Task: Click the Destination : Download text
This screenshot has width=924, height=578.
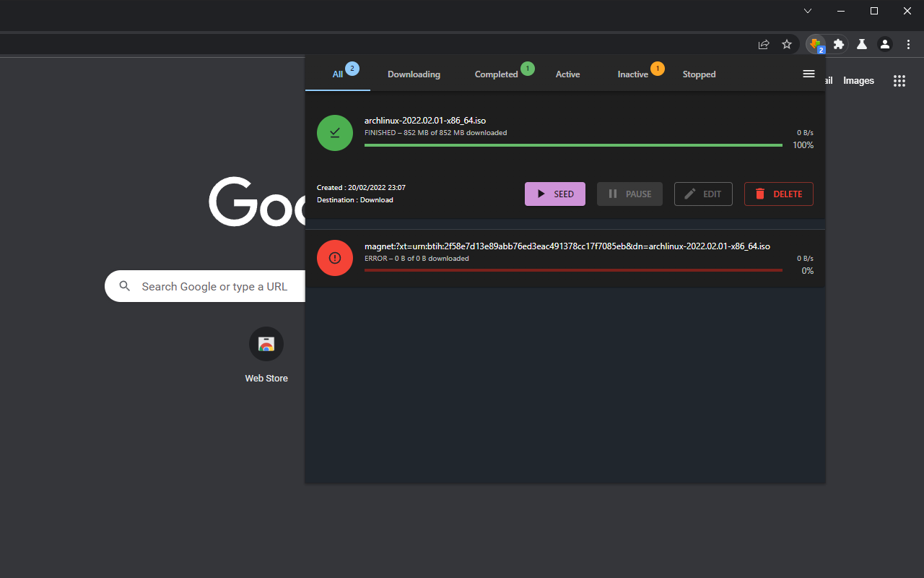Action: tap(355, 200)
